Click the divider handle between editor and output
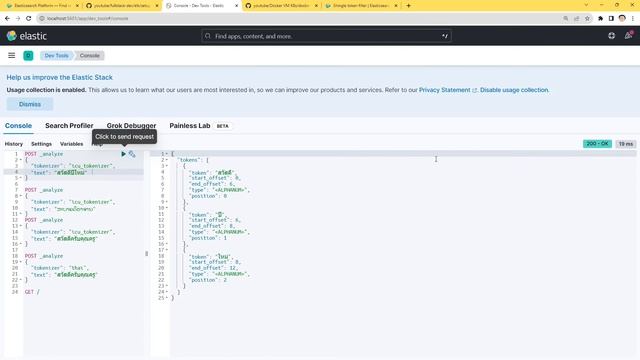The height and width of the screenshot is (360, 640). pos(147,253)
